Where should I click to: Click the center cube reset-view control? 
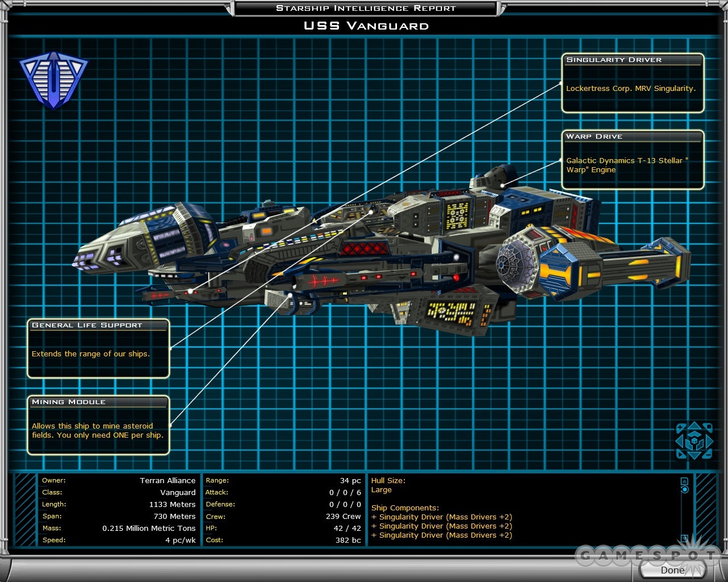694,441
